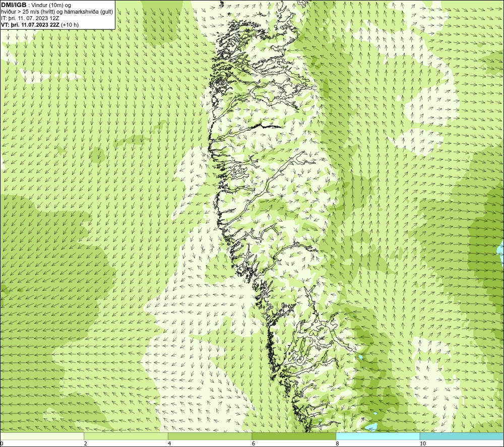Select the medium green 4–6 m/s color band
This screenshot has height=447, width=504.
(210, 436)
